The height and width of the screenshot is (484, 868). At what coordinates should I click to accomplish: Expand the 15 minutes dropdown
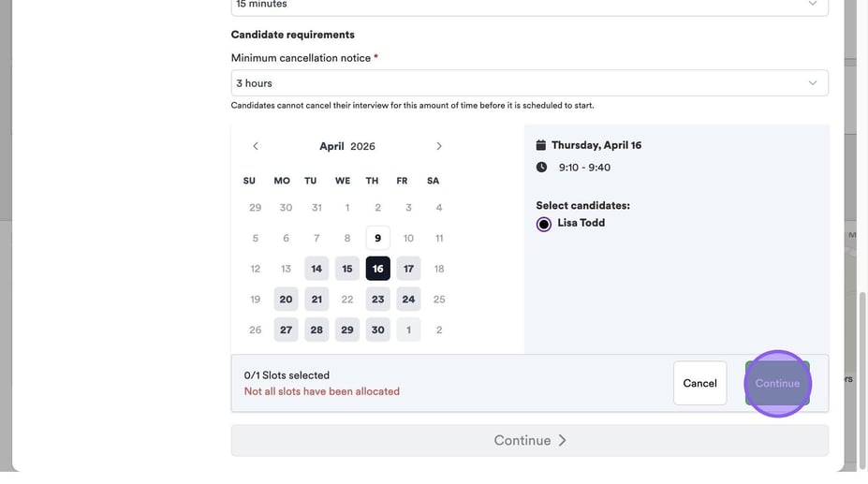529,6
